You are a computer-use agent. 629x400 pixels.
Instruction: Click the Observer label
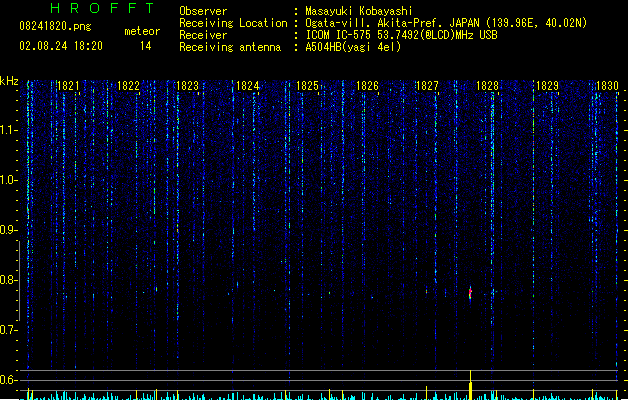[x=203, y=11]
